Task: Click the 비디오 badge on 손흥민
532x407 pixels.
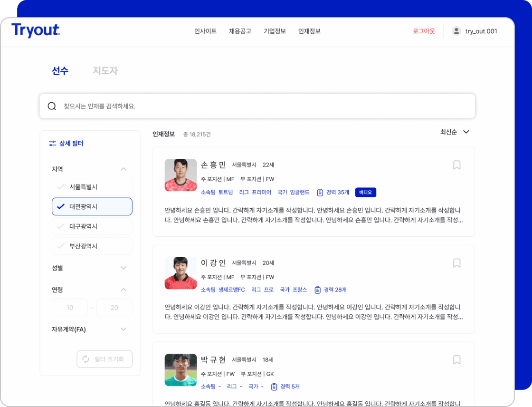Action: [x=365, y=192]
